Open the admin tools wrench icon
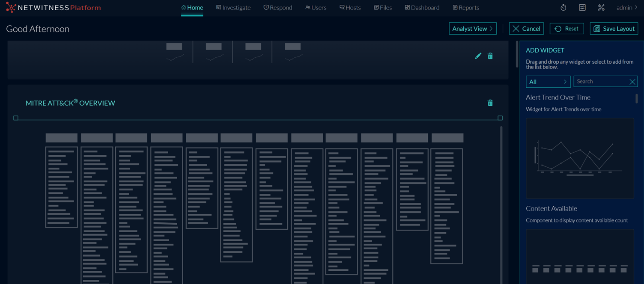The height and width of the screenshot is (284, 644). pyautogui.click(x=601, y=8)
